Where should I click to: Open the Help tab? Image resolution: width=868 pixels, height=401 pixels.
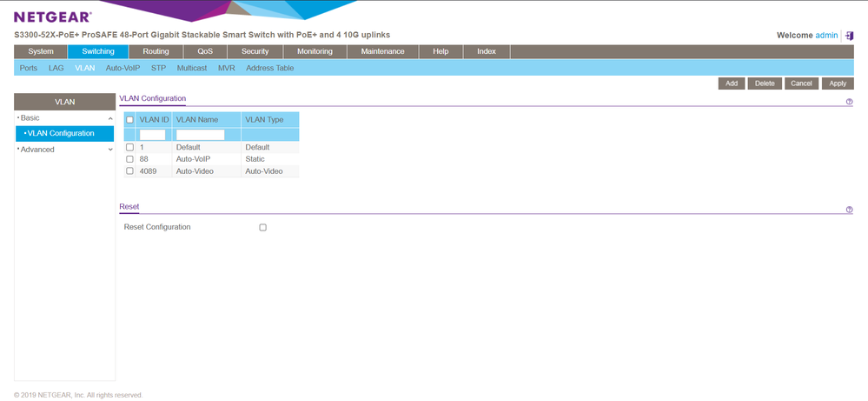coord(441,51)
